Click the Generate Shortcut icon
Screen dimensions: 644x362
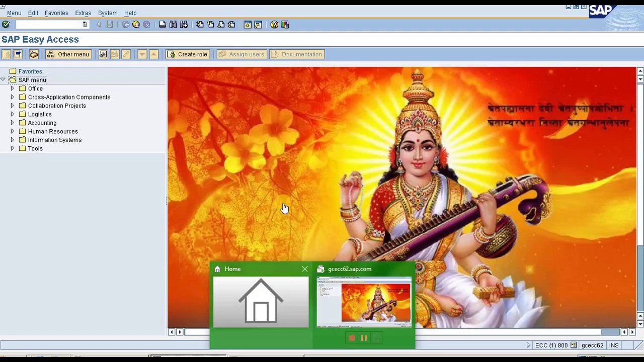(x=258, y=25)
